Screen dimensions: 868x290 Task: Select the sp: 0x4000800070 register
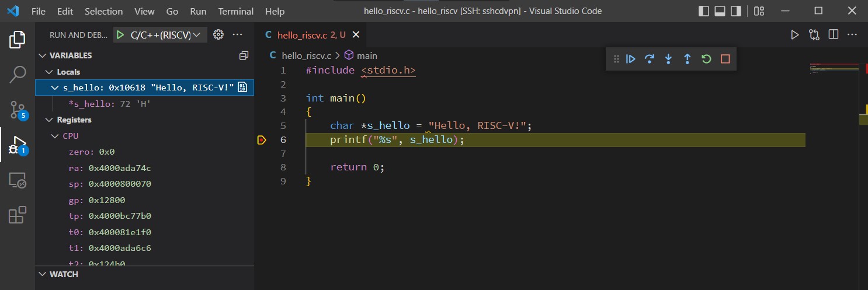(145, 184)
